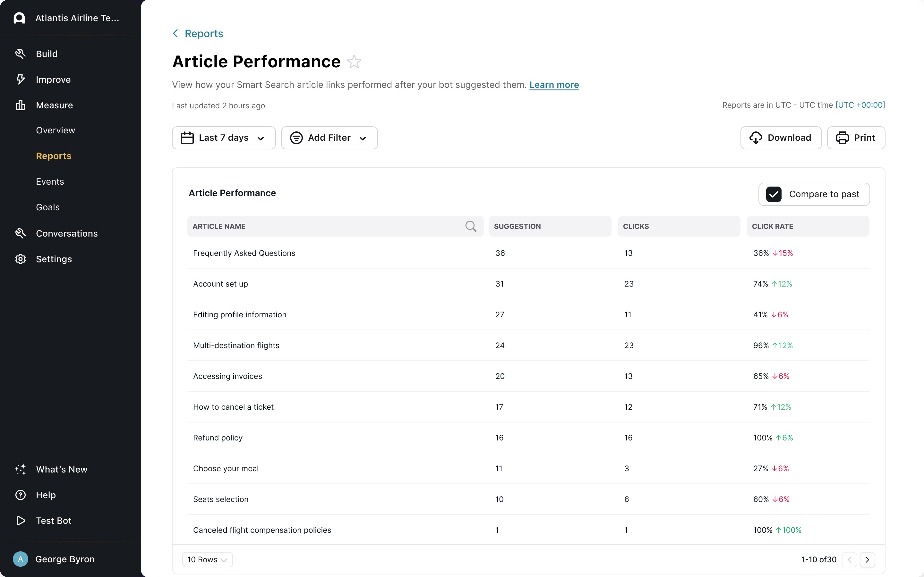
Task: Click the Test Bot play icon
Action: click(20, 521)
